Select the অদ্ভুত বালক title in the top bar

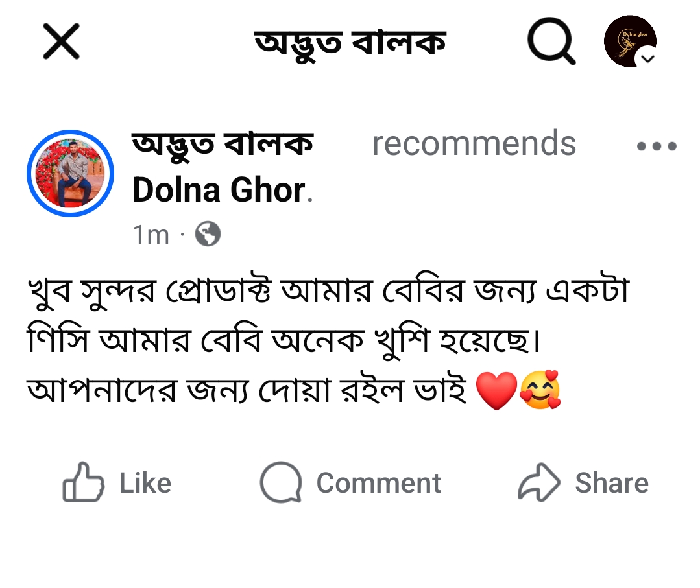tap(351, 41)
